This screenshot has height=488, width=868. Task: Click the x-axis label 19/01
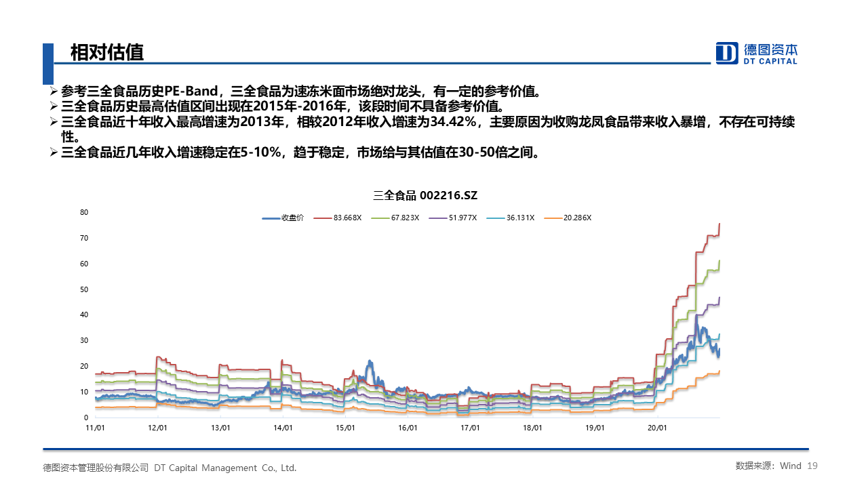[x=595, y=428]
